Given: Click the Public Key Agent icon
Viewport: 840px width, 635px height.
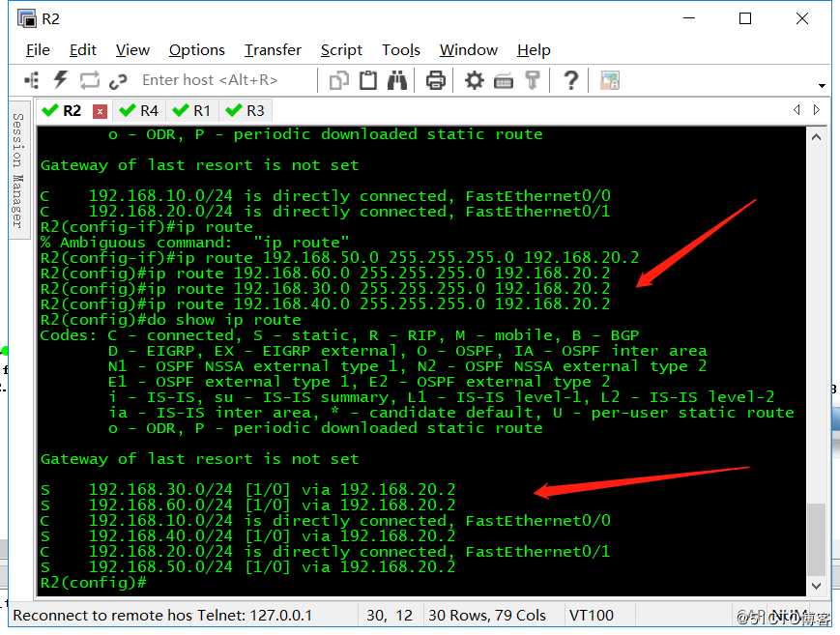Looking at the screenshot, I should coord(532,81).
